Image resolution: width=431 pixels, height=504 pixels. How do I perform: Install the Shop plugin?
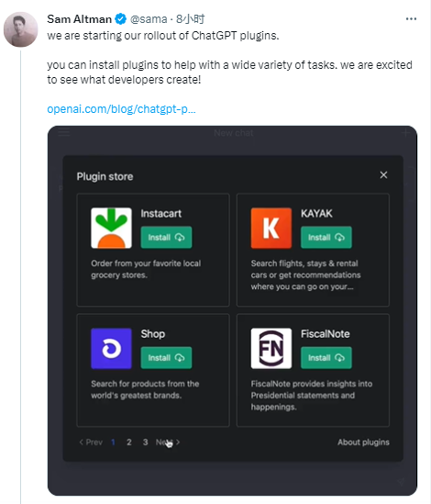166,357
